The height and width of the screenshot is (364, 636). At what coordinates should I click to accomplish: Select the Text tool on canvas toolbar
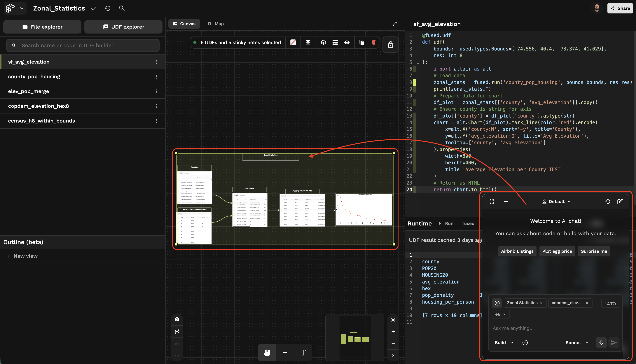[303, 353]
